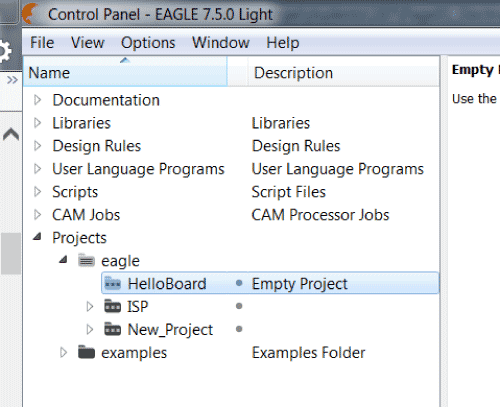Click the double chevron icon at left edge
This screenshot has height=407, width=500.
12,80
